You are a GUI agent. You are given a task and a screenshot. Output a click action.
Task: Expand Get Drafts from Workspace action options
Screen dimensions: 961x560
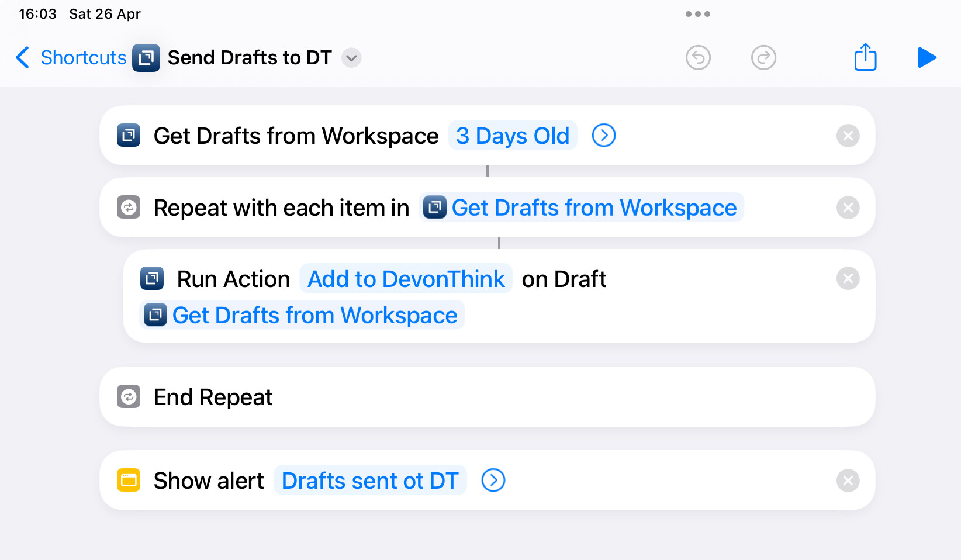(x=604, y=136)
